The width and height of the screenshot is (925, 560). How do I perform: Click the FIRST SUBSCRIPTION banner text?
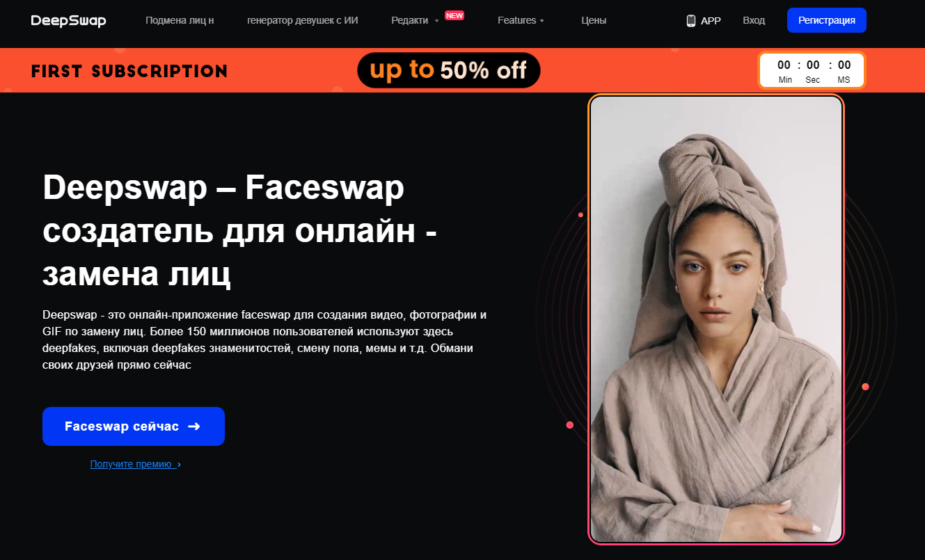pyautogui.click(x=129, y=71)
